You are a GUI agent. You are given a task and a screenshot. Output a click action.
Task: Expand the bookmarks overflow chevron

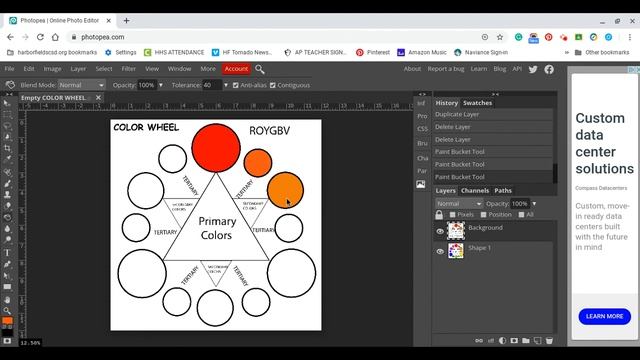coord(567,53)
